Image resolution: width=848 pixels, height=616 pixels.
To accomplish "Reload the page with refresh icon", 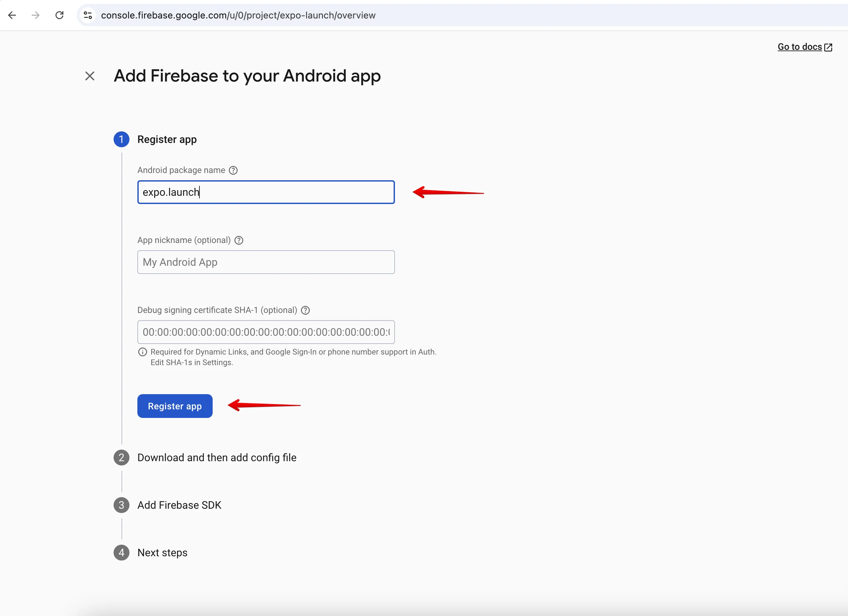I will pos(59,15).
